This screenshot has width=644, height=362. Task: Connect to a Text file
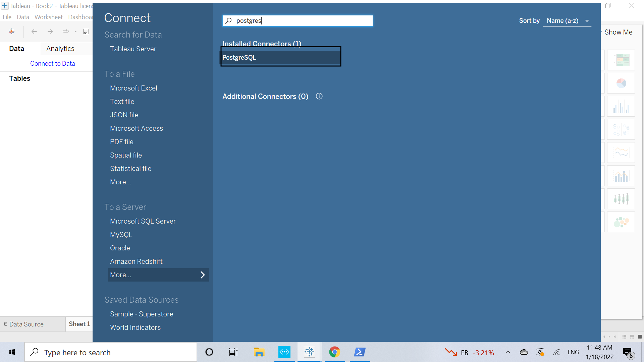(122, 102)
